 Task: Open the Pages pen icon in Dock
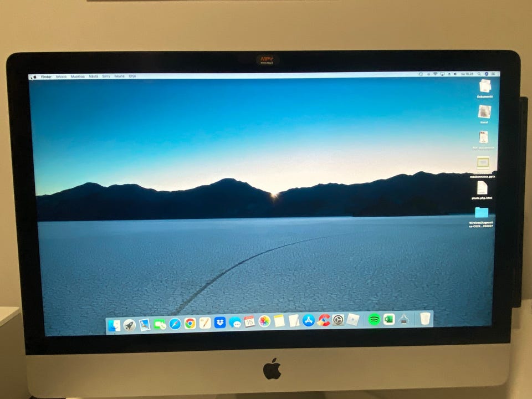[x=205, y=323]
